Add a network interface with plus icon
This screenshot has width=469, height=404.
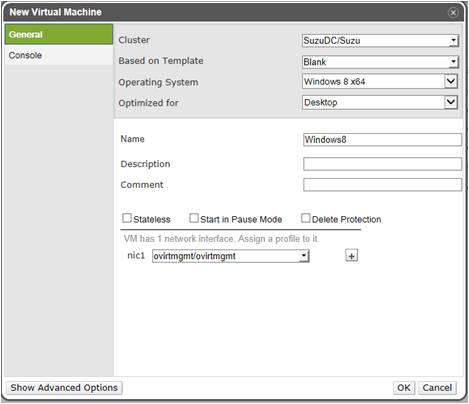tap(351, 256)
